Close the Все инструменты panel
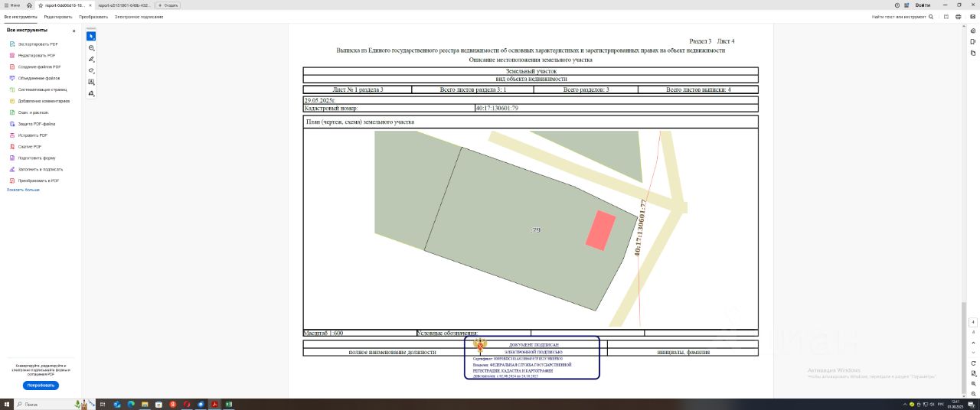The image size is (980, 410). tap(74, 31)
